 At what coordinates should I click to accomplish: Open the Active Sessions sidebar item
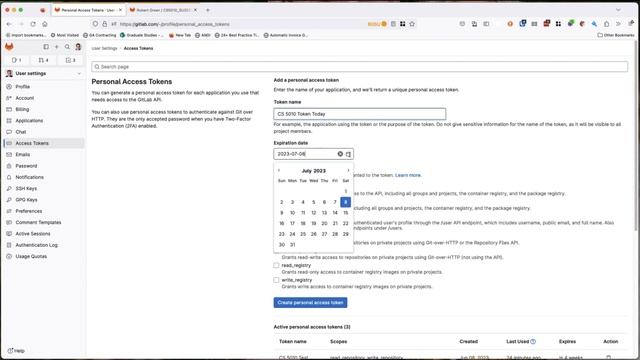click(x=44, y=234)
